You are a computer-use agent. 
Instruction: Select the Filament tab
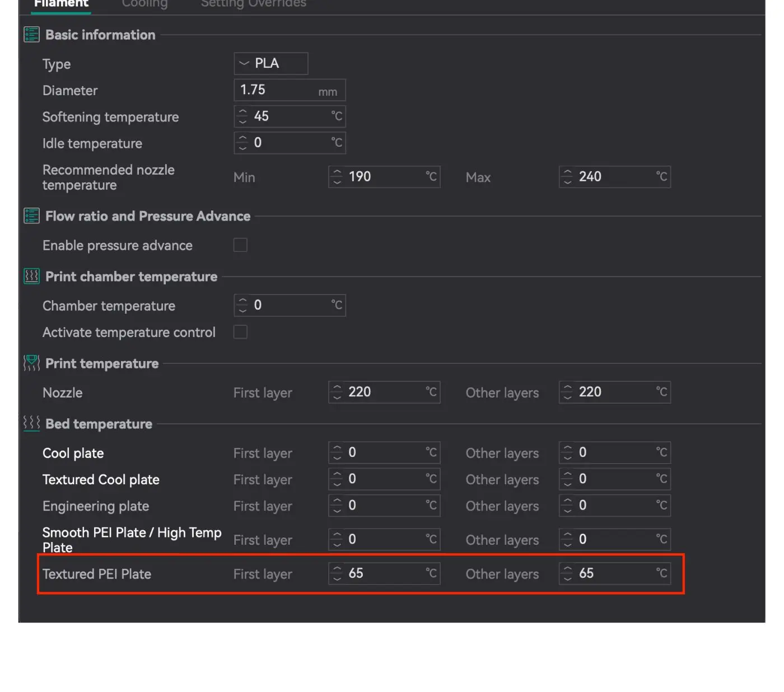click(61, 4)
